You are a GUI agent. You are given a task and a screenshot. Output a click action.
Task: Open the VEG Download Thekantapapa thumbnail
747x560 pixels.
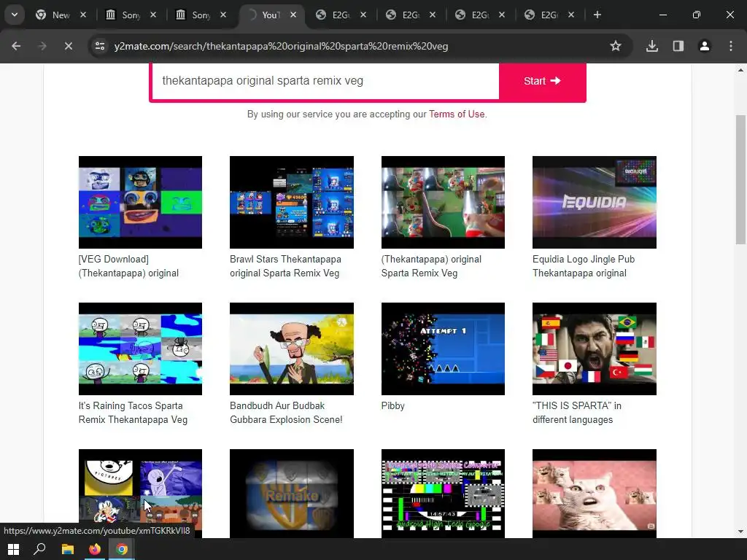coord(140,203)
